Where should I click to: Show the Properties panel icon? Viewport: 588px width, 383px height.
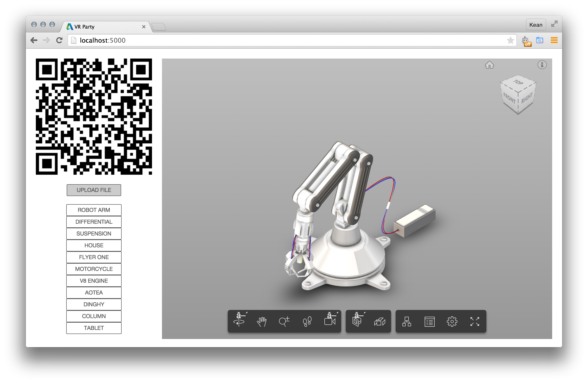click(429, 322)
